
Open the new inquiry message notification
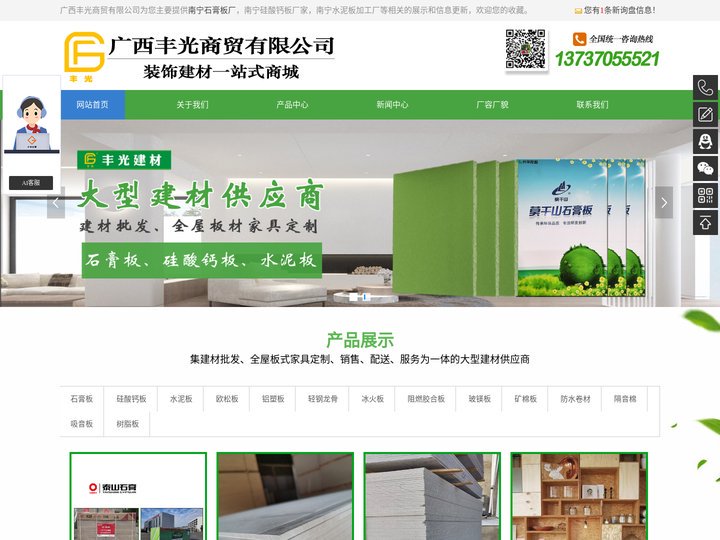point(615,10)
